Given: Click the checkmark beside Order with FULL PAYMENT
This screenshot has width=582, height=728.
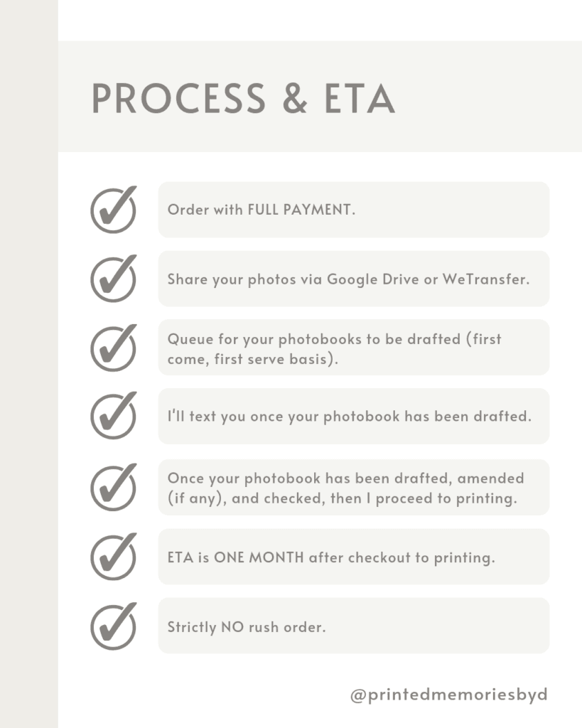Looking at the screenshot, I should (114, 210).
